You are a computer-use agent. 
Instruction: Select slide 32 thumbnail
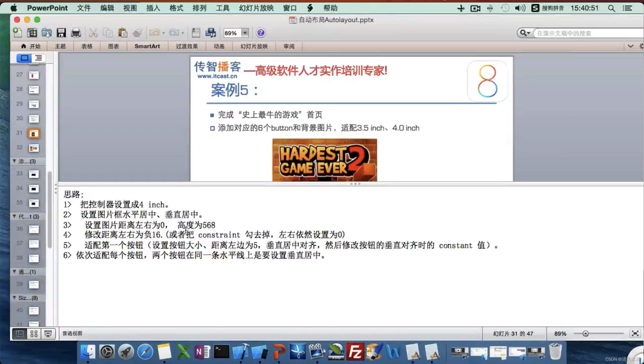tap(33, 148)
